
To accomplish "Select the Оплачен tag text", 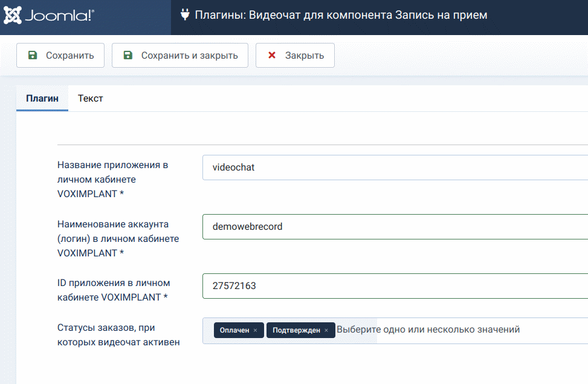I will click(234, 330).
